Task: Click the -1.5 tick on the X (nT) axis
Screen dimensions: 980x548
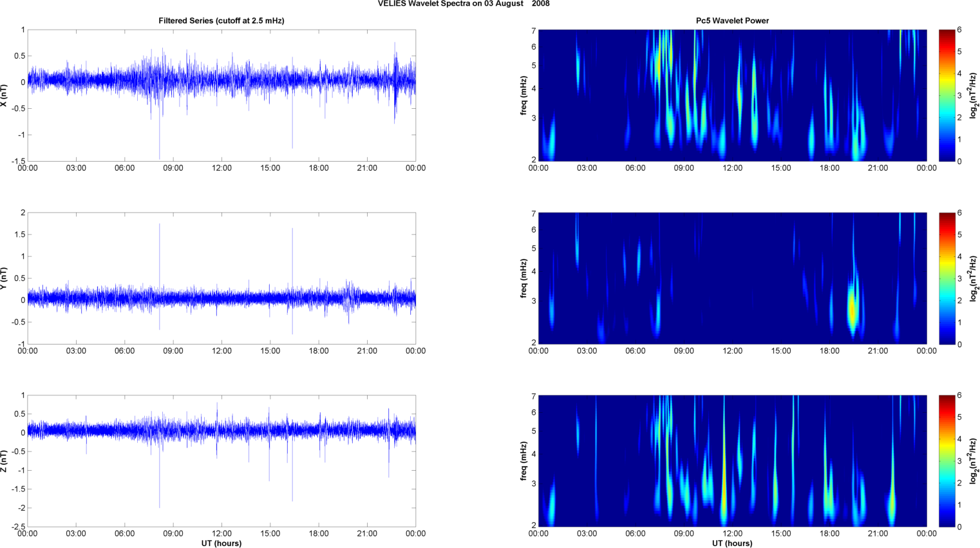Action: (x=17, y=161)
